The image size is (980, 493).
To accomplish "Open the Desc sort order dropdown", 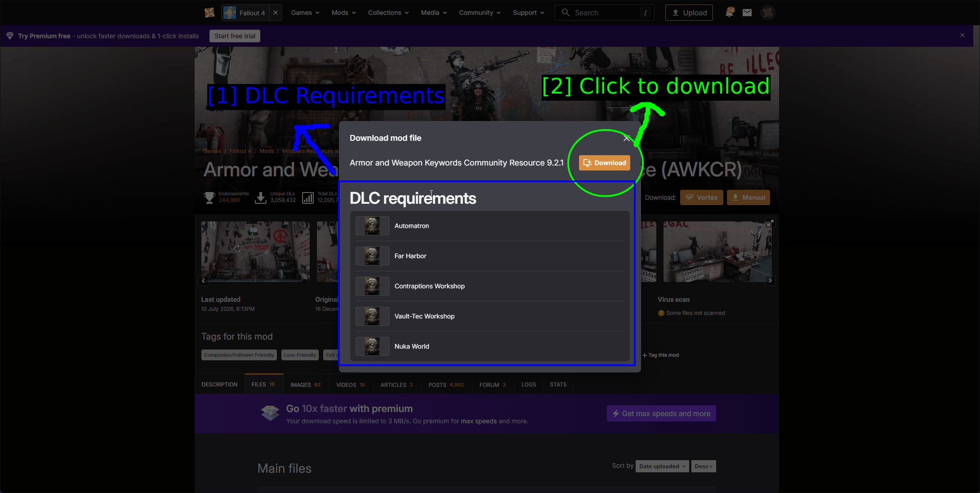I will [x=704, y=466].
